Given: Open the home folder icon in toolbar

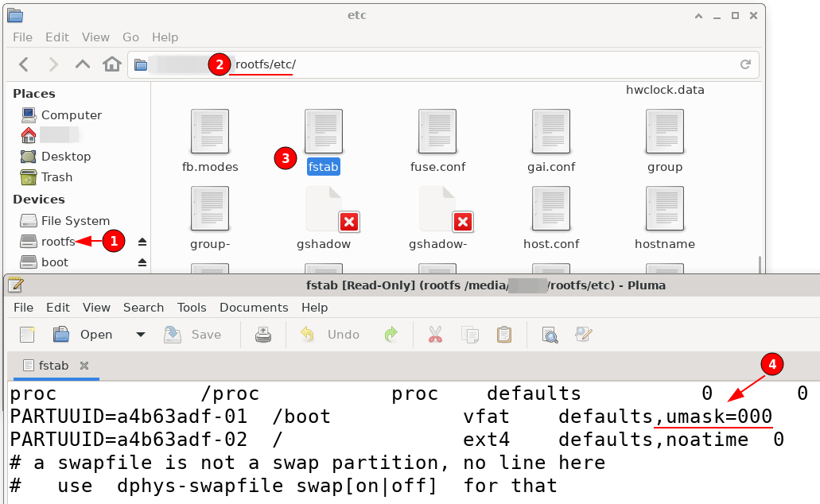Looking at the screenshot, I should pos(112,64).
